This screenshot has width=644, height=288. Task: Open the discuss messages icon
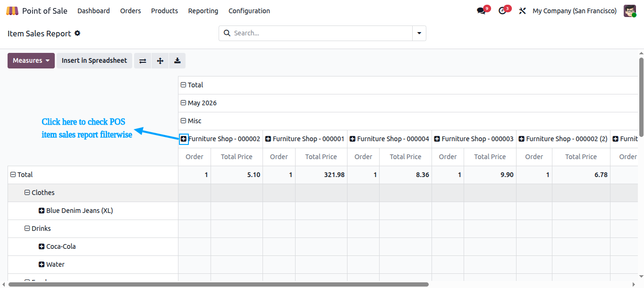pyautogui.click(x=482, y=10)
